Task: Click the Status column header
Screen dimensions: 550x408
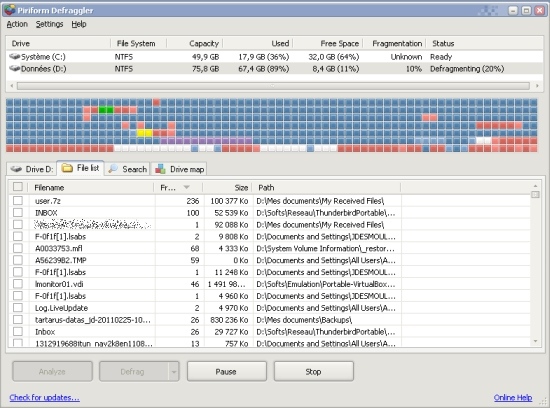Action: (484, 44)
